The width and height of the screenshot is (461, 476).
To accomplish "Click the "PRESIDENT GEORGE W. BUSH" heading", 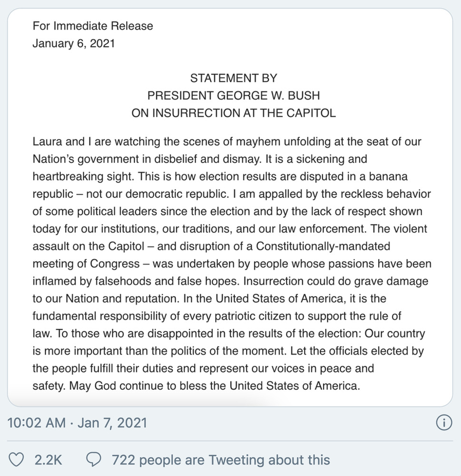I will (234, 96).
